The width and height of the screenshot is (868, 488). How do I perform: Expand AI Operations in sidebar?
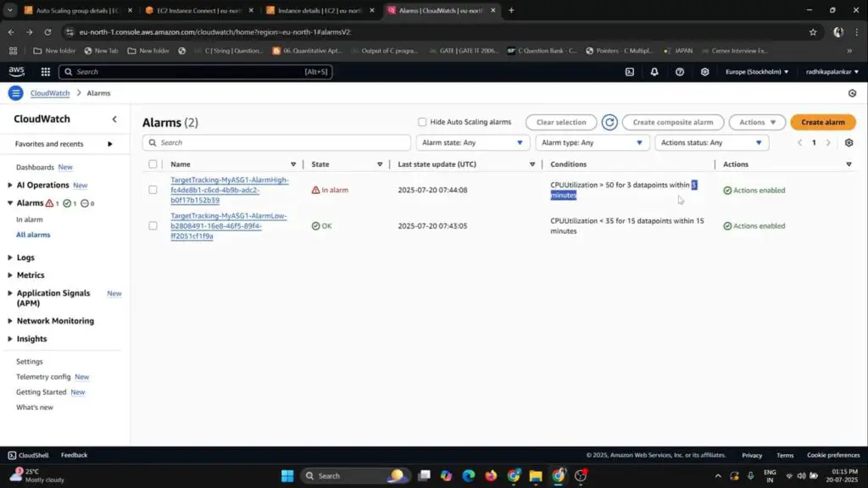point(10,185)
